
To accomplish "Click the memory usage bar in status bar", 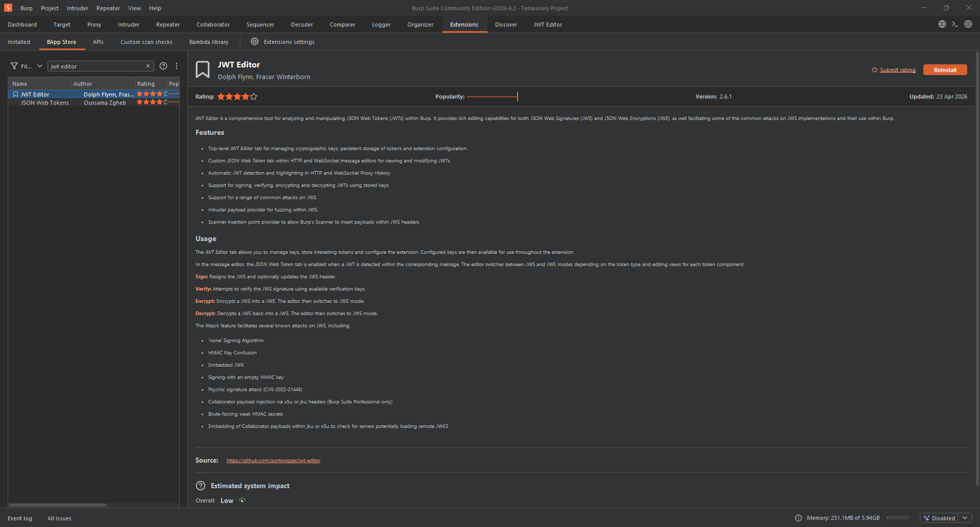I will (x=898, y=518).
